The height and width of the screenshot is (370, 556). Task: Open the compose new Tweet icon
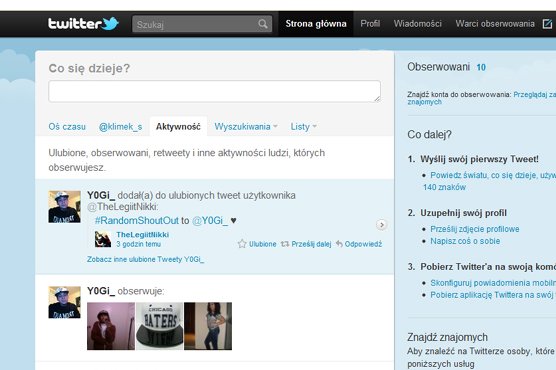547,24
